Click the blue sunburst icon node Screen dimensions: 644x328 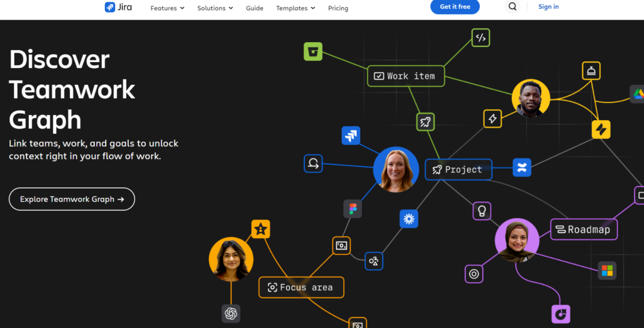coord(409,219)
